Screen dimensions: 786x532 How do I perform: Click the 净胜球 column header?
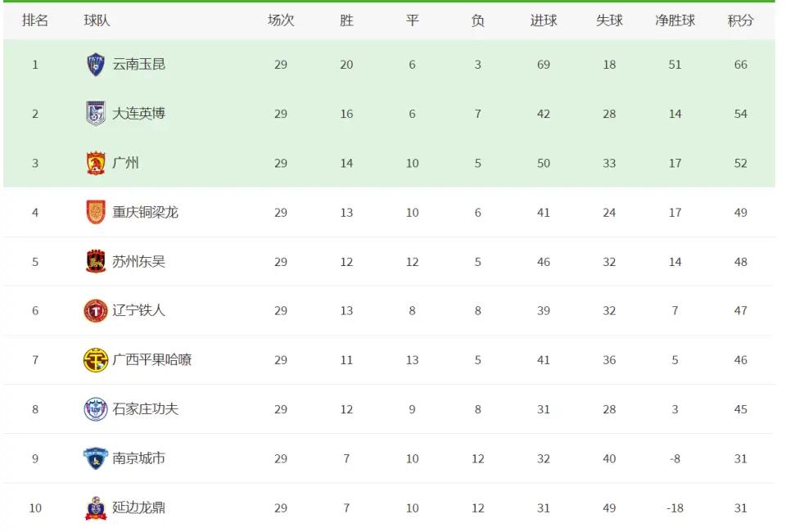pyautogui.click(x=675, y=20)
